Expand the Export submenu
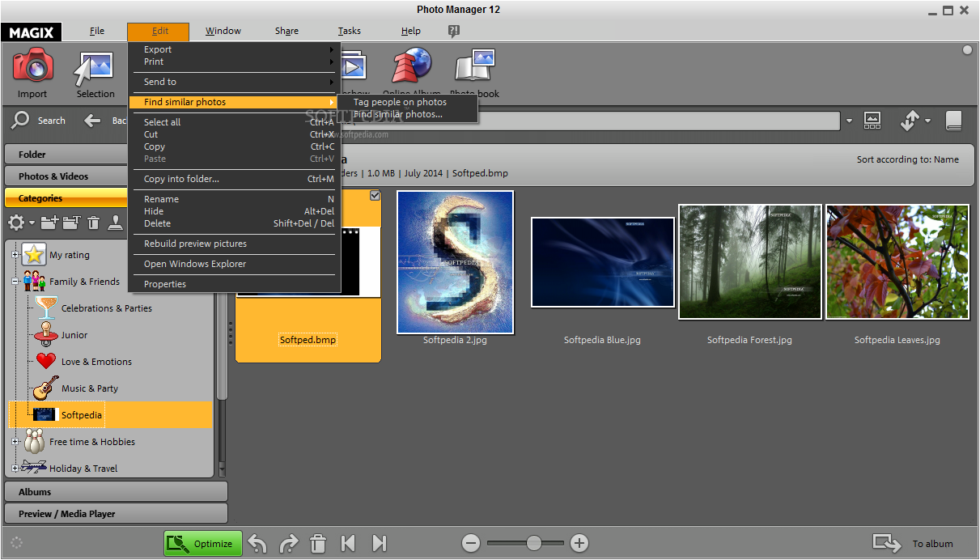This screenshot has width=980, height=560. (x=234, y=49)
